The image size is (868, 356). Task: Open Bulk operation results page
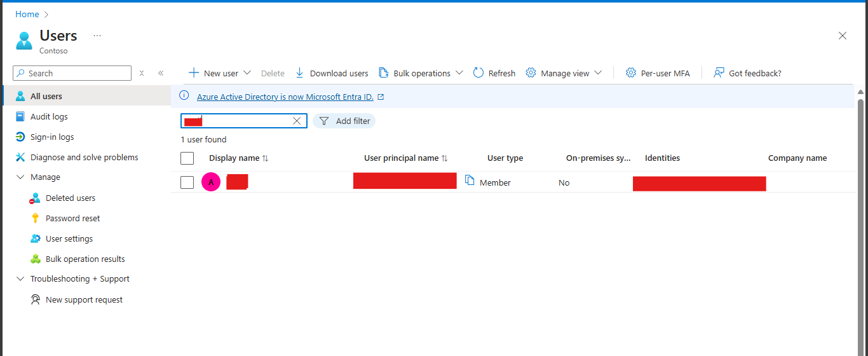pos(86,259)
